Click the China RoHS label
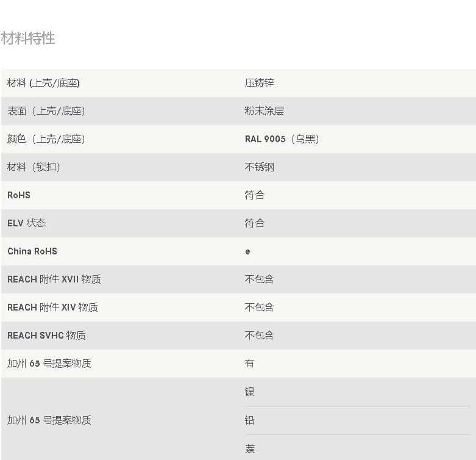Image resolution: width=476 pixels, height=460 pixels. point(32,251)
